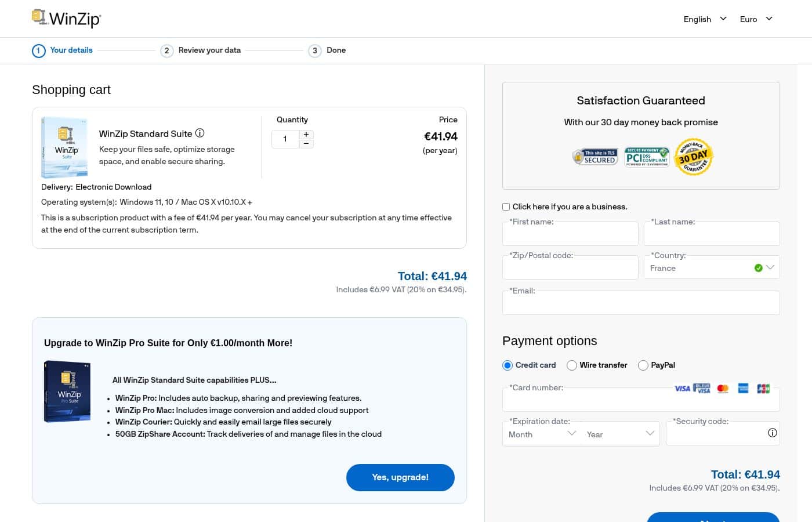Decrease quantity with the minus button
The image size is (812, 522).
click(x=306, y=143)
